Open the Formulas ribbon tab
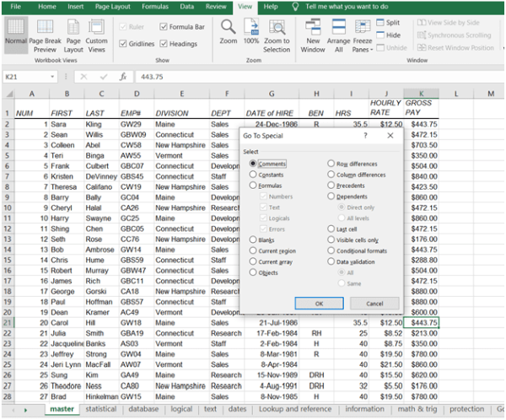 click(x=154, y=6)
